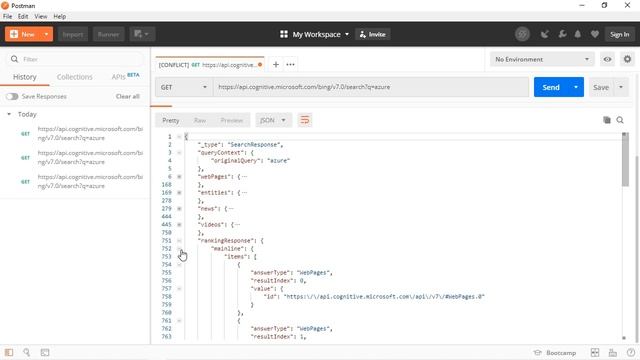Select the CONFLICT GET request tab
Viewport: 640px width, 360px height.
point(210,65)
